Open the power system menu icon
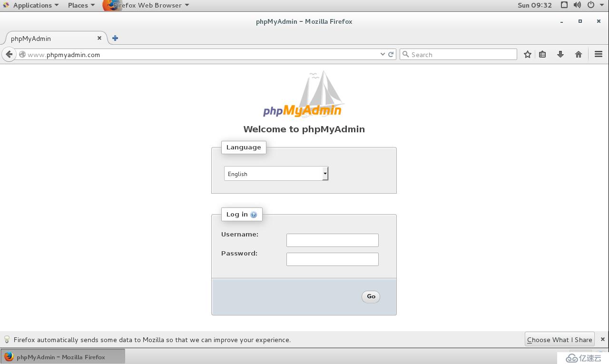This screenshot has width=609, height=364. tap(591, 5)
